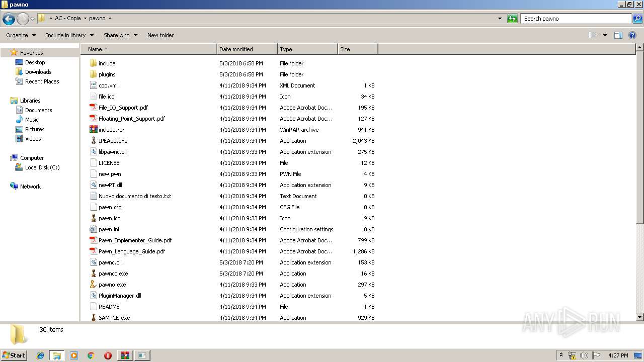Select the pawn.ini settings icon

click(93, 229)
